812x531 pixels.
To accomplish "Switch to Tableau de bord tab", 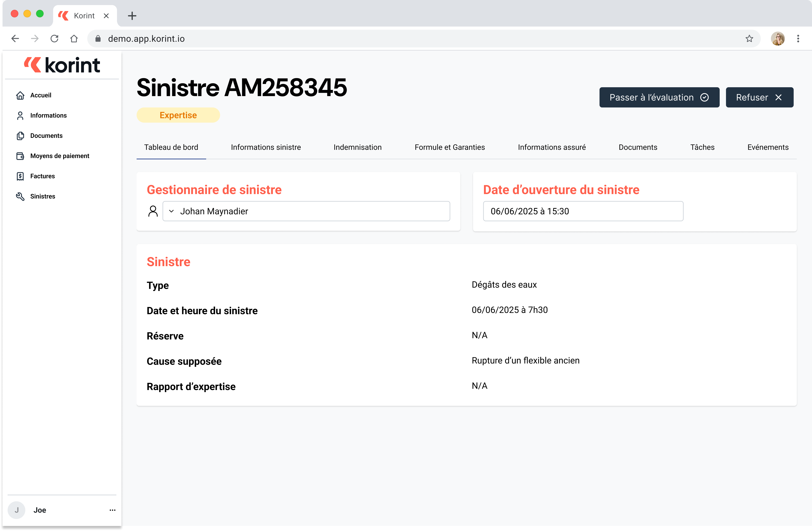I will 171,147.
